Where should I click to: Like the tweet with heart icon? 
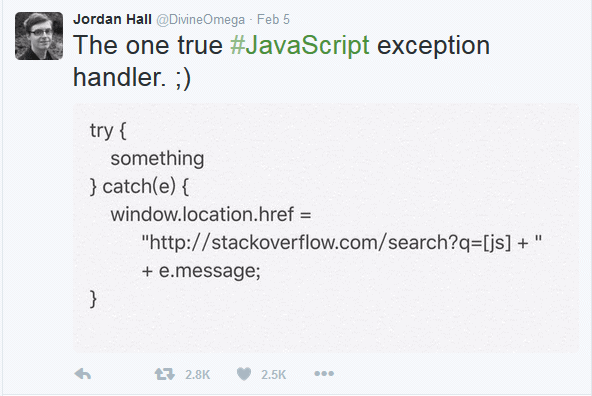tap(244, 374)
